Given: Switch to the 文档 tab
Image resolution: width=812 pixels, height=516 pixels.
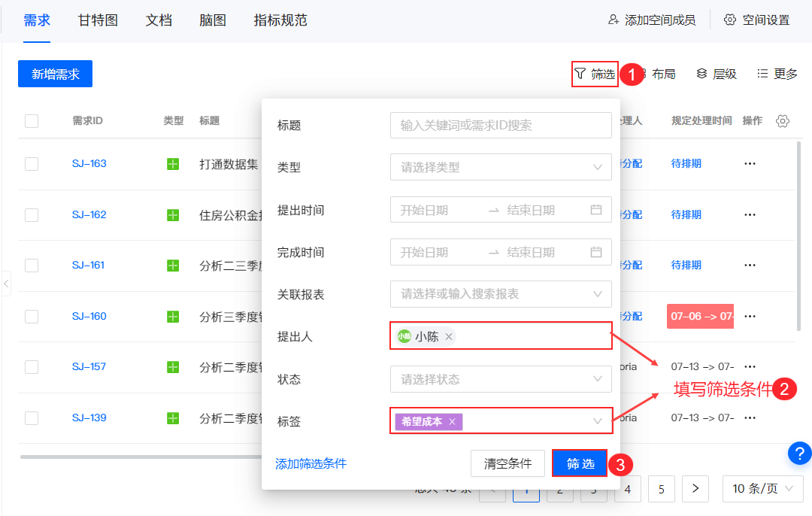Looking at the screenshot, I should [x=159, y=20].
